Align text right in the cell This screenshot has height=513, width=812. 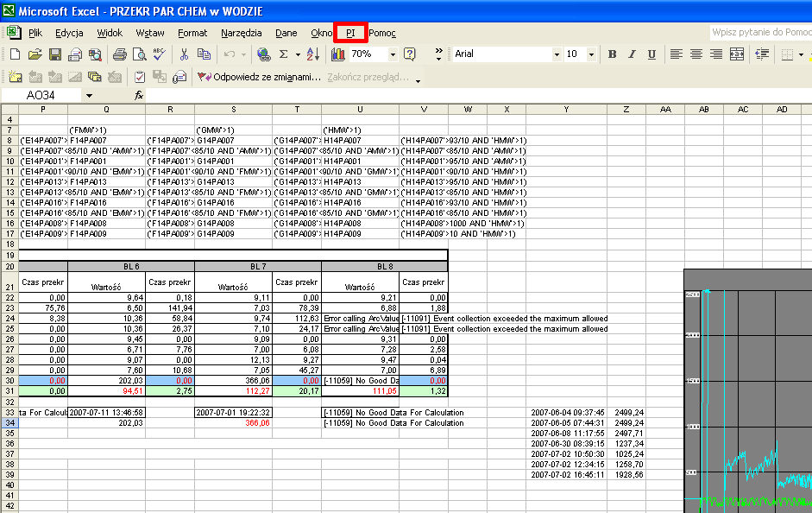(x=716, y=54)
